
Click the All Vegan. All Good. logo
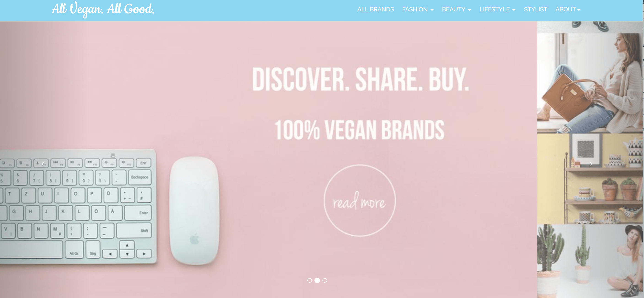click(103, 10)
